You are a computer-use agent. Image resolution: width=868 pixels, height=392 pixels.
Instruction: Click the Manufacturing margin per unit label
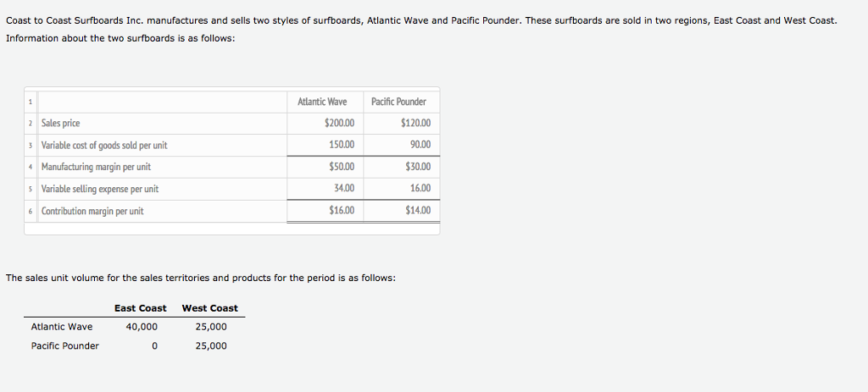(96, 168)
